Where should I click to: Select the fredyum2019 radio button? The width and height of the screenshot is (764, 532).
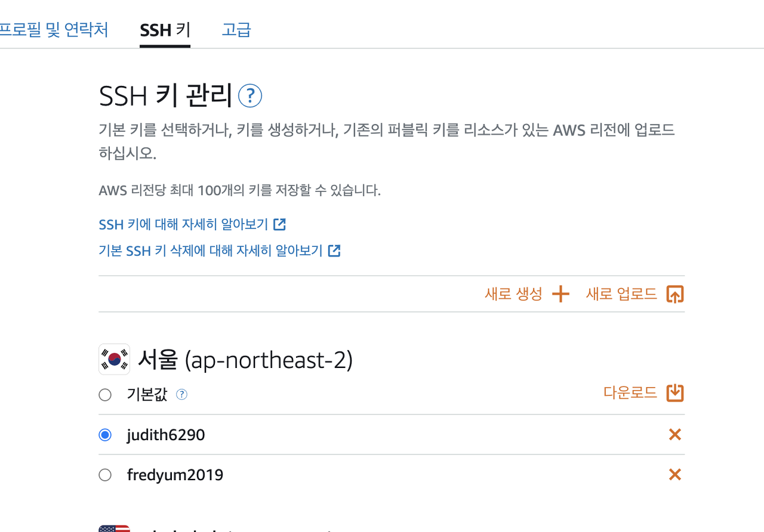pyautogui.click(x=105, y=475)
